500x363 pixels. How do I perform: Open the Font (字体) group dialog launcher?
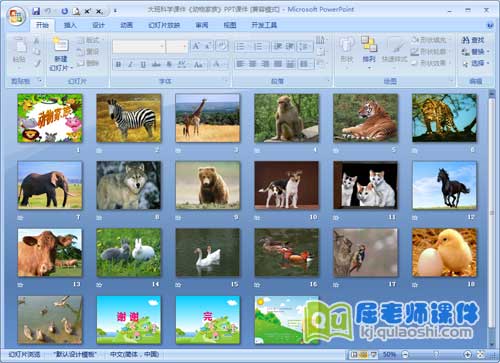click(226, 81)
